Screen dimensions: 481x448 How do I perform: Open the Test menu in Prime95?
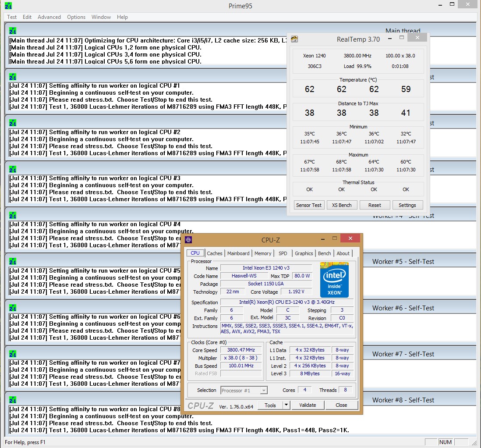click(12, 17)
